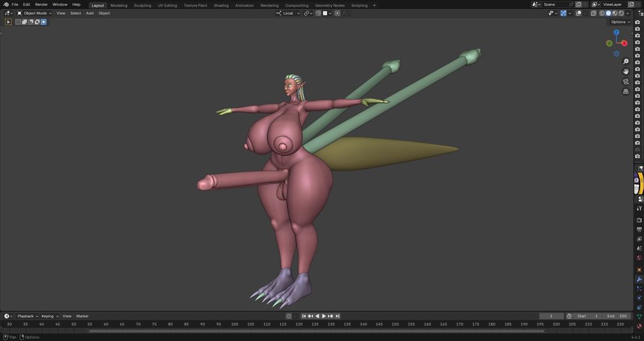Toggle viewport overlays
Screen dimensions: 644x341
coord(579,13)
